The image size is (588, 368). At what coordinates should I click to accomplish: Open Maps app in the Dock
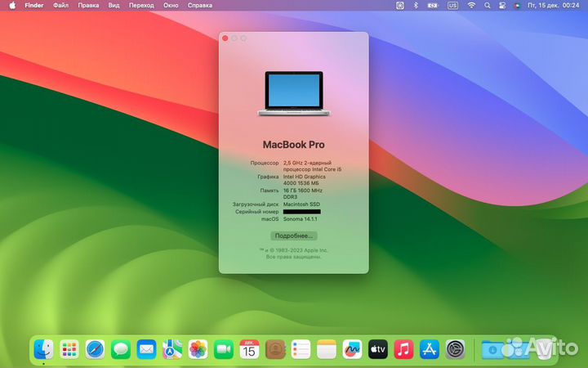point(172,350)
